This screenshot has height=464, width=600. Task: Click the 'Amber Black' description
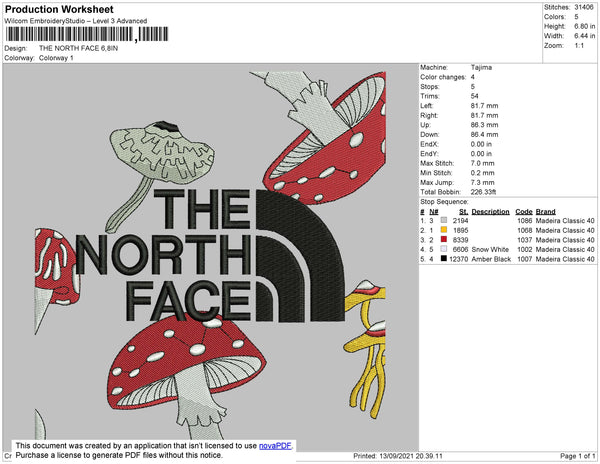pos(491,259)
